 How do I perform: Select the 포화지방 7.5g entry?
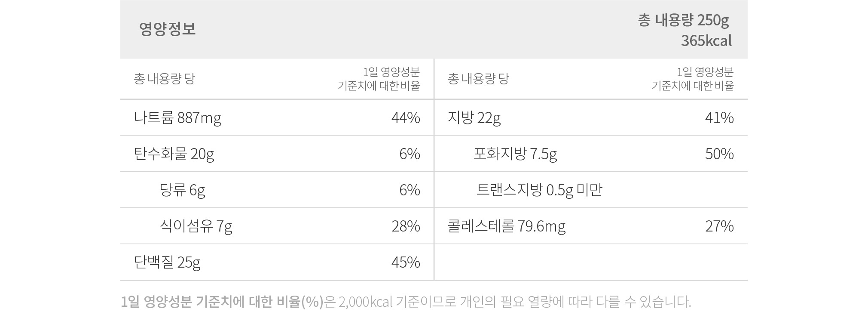point(515,154)
